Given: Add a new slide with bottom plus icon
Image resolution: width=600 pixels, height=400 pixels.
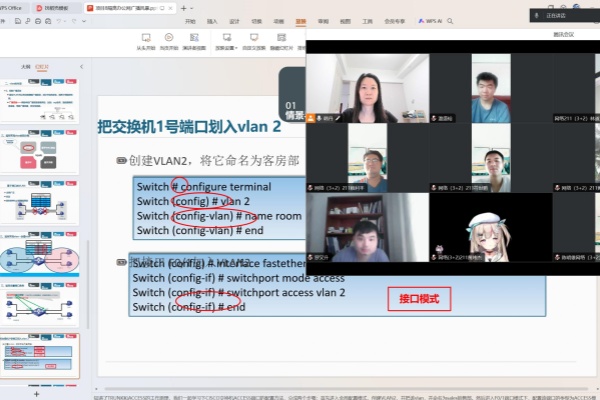Looking at the screenshot, I should tap(36, 394).
